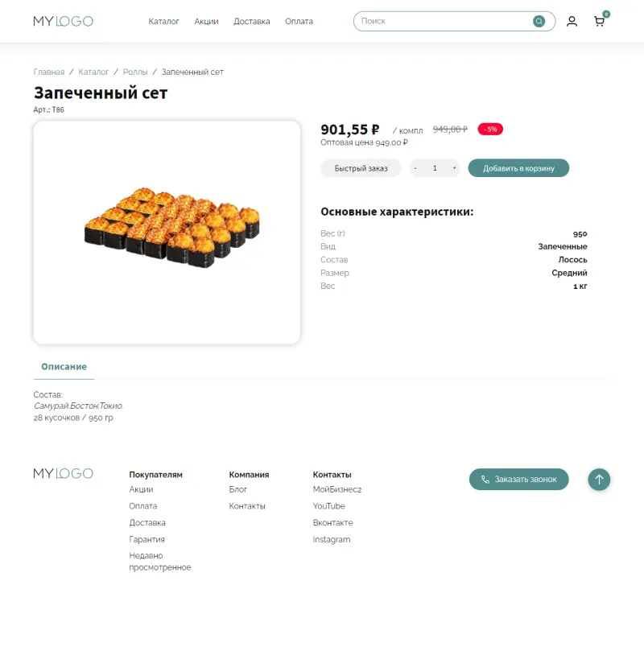Click the MY LOGO header logo
This screenshot has width=644, height=647.
[x=63, y=22]
